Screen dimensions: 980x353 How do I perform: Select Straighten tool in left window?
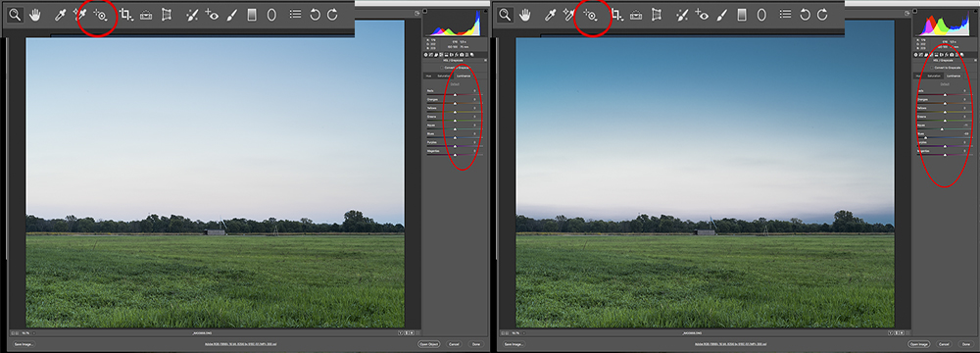pyautogui.click(x=146, y=15)
